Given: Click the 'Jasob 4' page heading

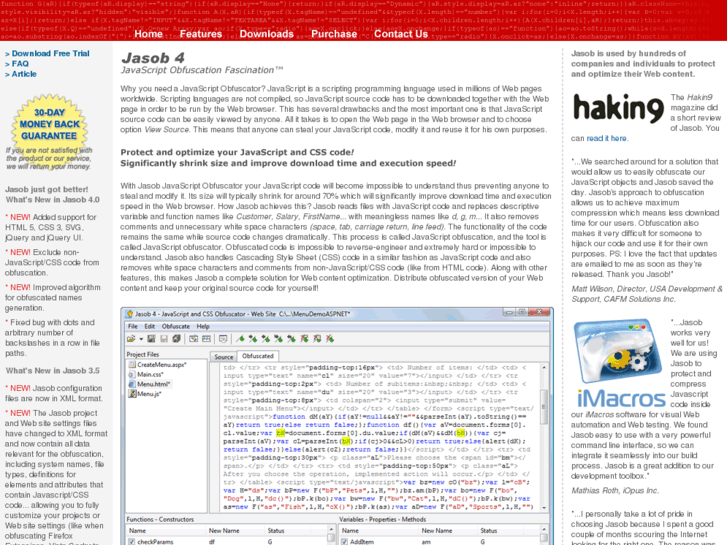Looking at the screenshot, I should 153,58.
